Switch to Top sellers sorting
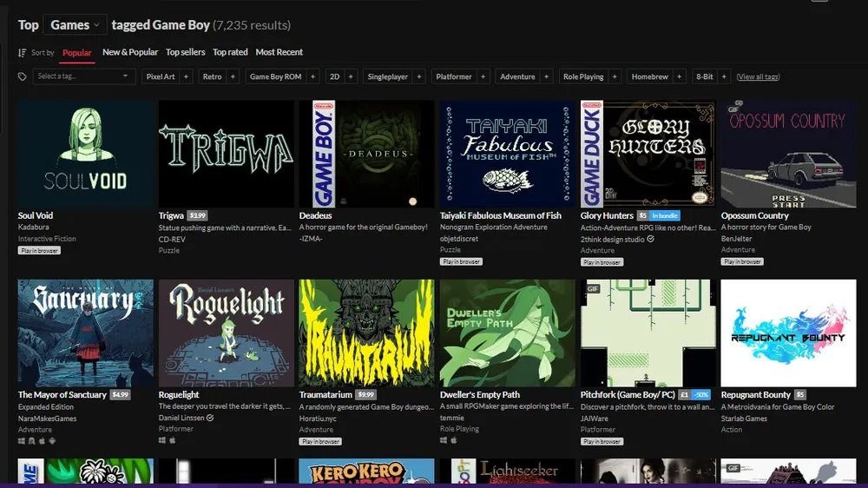The image size is (868, 488). (x=186, y=52)
